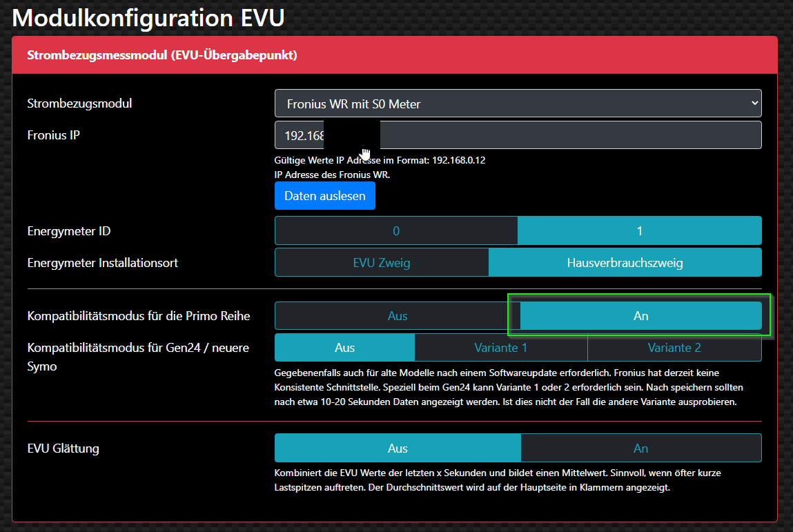Click the Modulkonfiguration EVU page title
The width and height of the screenshot is (793, 532).
148,18
